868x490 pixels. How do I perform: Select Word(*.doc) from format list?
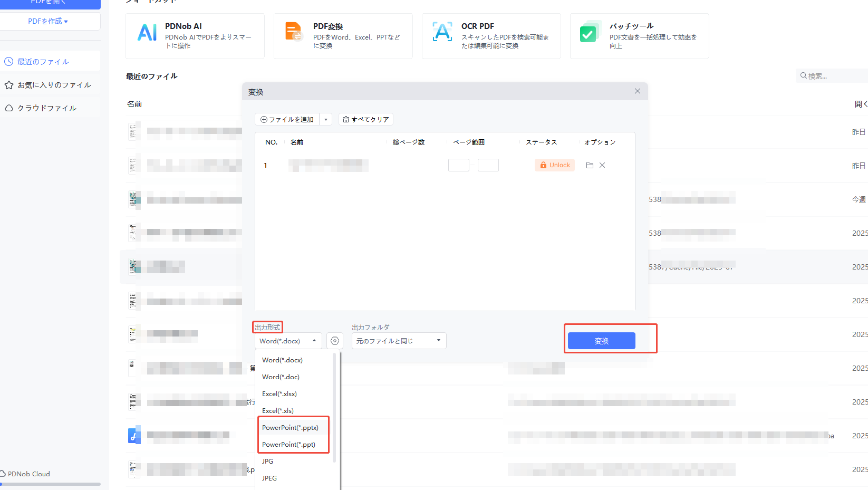point(294,377)
